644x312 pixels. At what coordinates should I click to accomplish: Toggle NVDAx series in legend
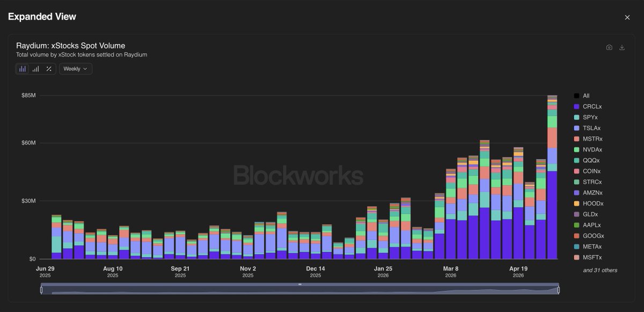(x=588, y=149)
